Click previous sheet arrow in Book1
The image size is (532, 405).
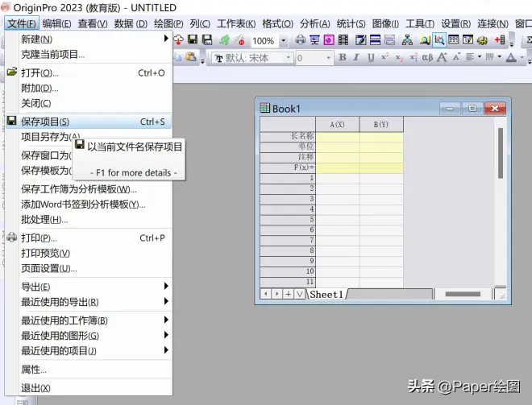[266, 294]
